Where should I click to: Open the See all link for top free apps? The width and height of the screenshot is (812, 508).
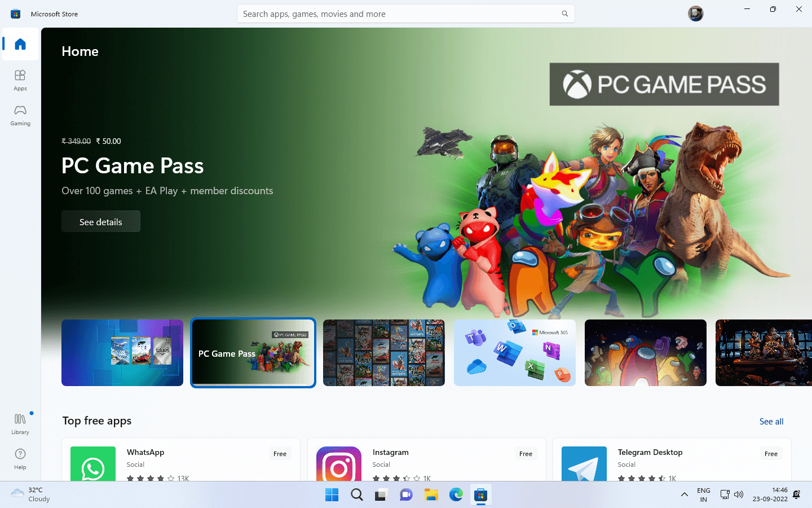771,421
